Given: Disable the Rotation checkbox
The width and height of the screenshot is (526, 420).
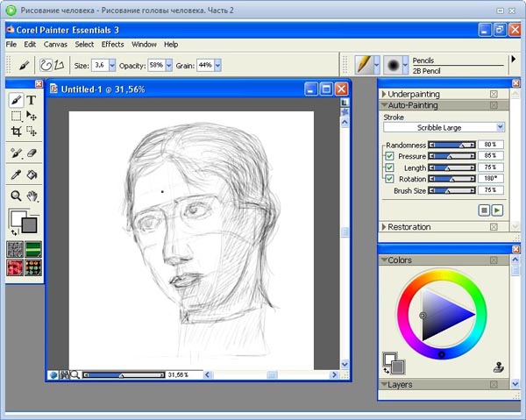Looking at the screenshot, I should [389, 178].
